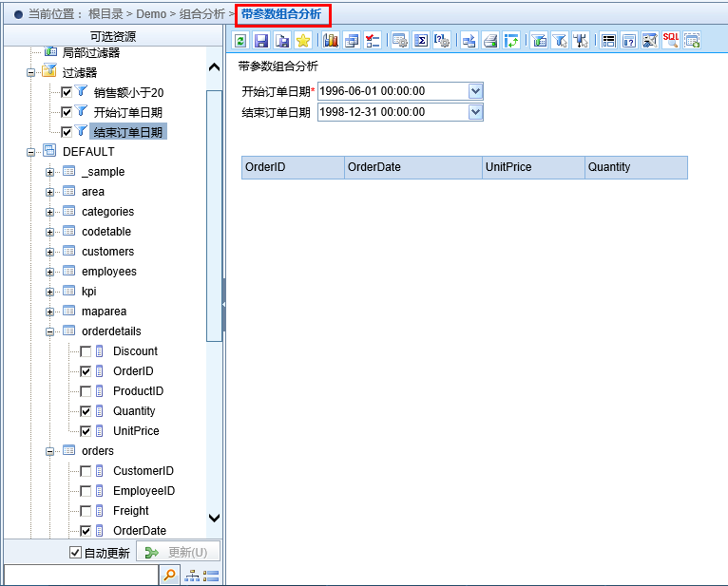Click the printer icon
The width and height of the screenshot is (728, 586).
click(490, 41)
